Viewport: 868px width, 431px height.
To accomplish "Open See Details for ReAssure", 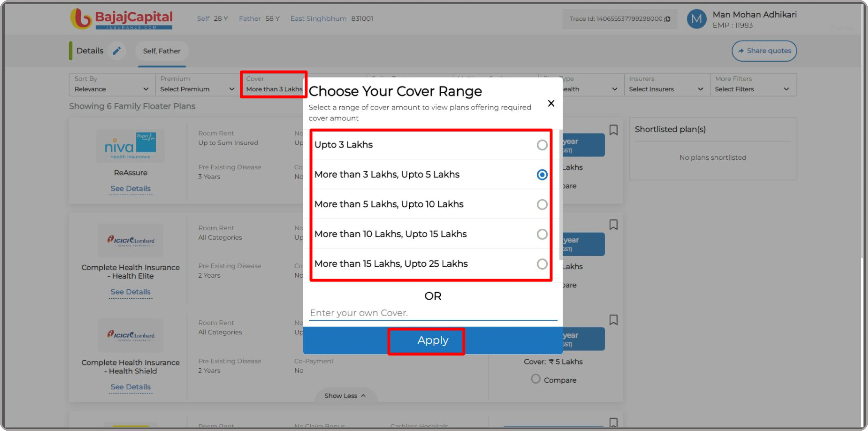I will point(131,189).
